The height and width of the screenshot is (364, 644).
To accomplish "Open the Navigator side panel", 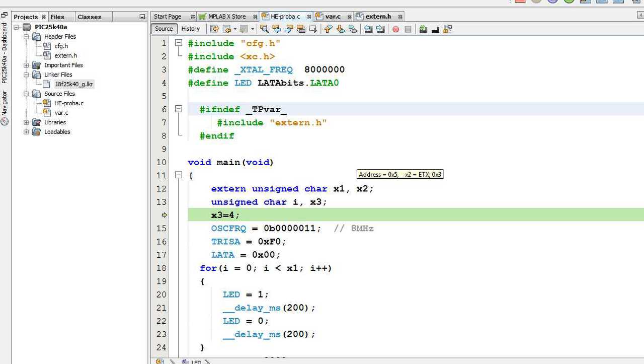I will click(x=5, y=108).
